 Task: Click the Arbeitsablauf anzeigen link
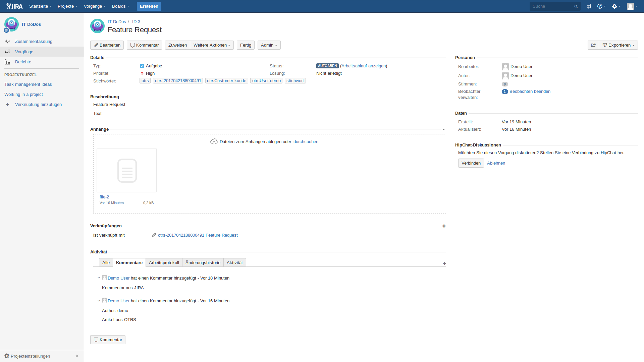[364, 66]
